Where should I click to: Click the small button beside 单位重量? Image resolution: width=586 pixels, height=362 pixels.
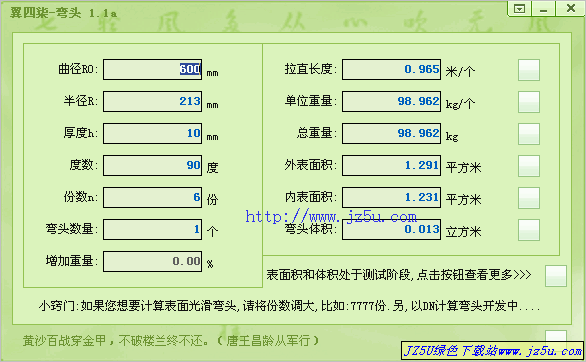tap(529, 102)
